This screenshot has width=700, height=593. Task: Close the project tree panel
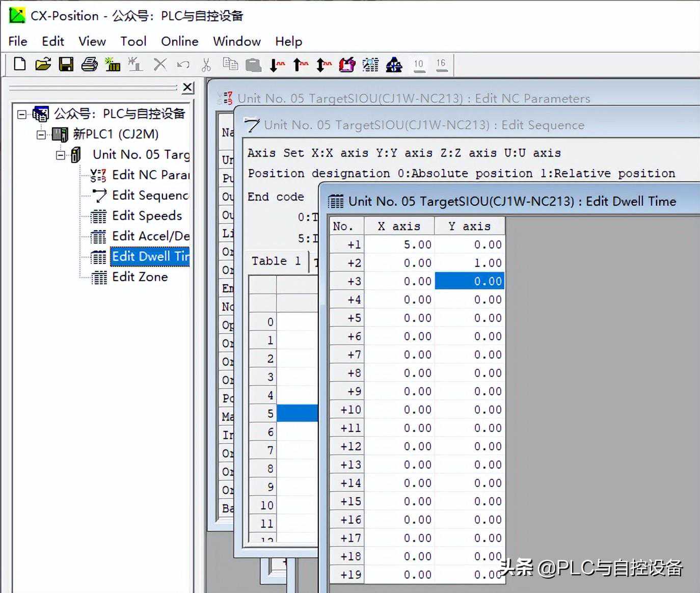[188, 88]
